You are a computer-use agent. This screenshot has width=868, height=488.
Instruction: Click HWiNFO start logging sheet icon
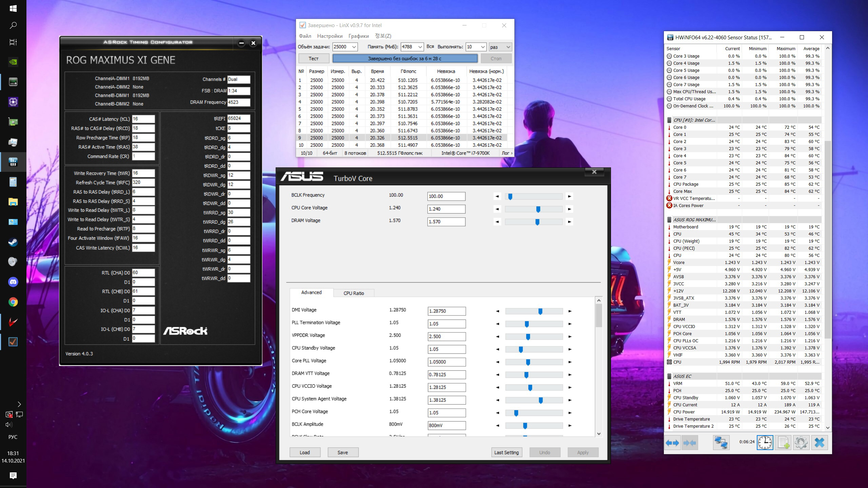click(x=783, y=443)
